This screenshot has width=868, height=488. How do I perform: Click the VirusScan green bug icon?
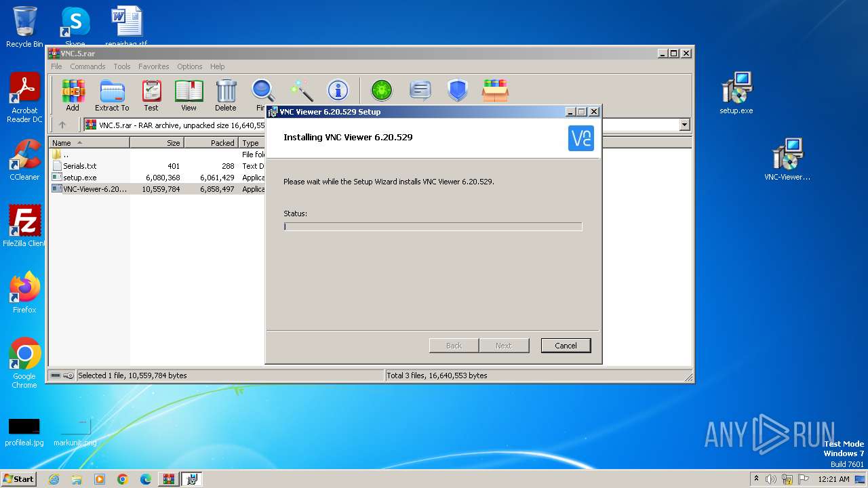click(382, 90)
